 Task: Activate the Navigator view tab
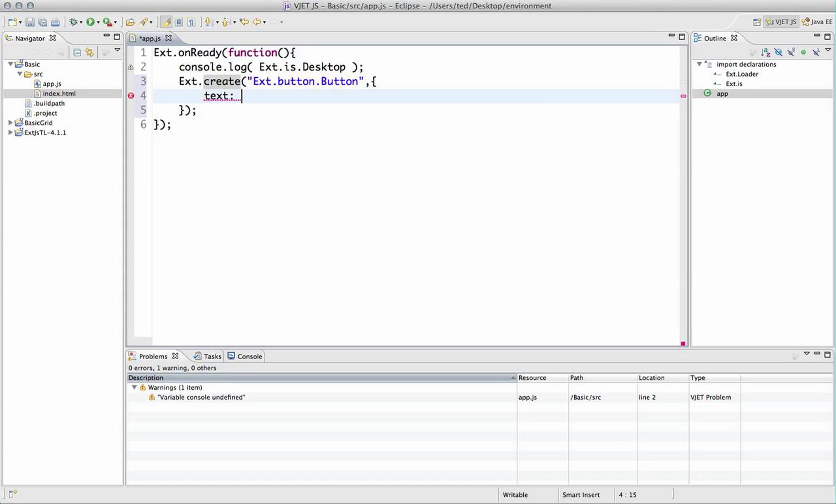tap(30, 38)
